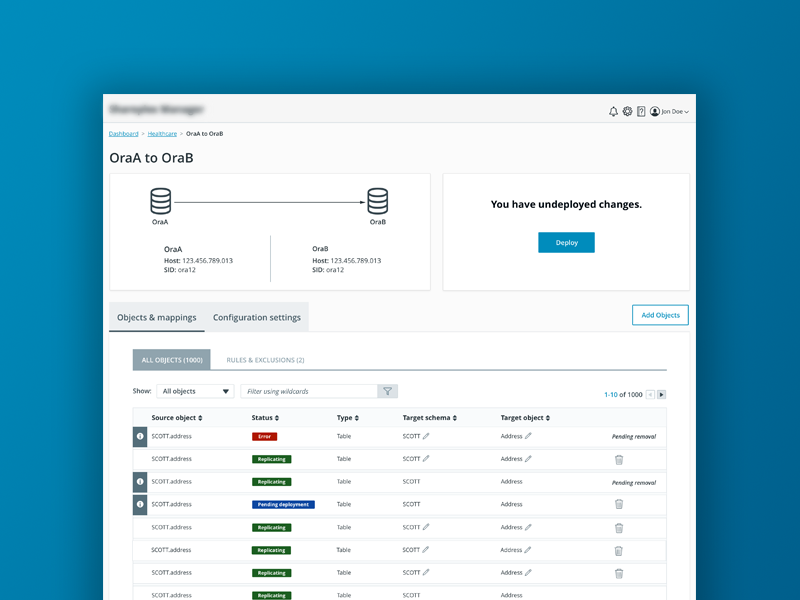Open info icon on Replicating row pending removal
The width and height of the screenshot is (800, 600).
coord(140,482)
